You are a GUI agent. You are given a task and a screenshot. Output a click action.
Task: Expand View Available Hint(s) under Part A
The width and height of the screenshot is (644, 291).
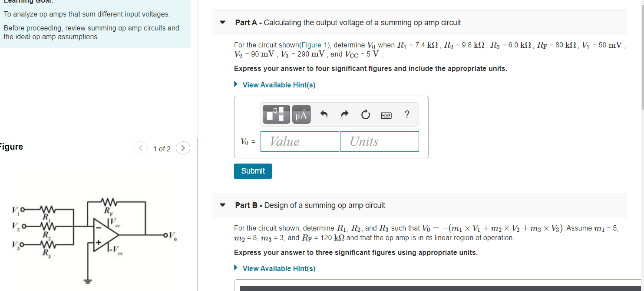(x=278, y=84)
